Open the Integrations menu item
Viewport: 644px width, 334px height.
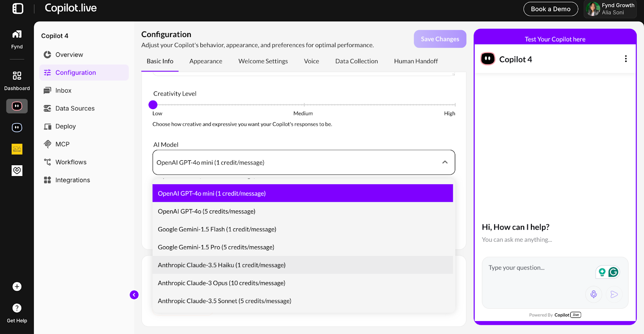click(84, 180)
